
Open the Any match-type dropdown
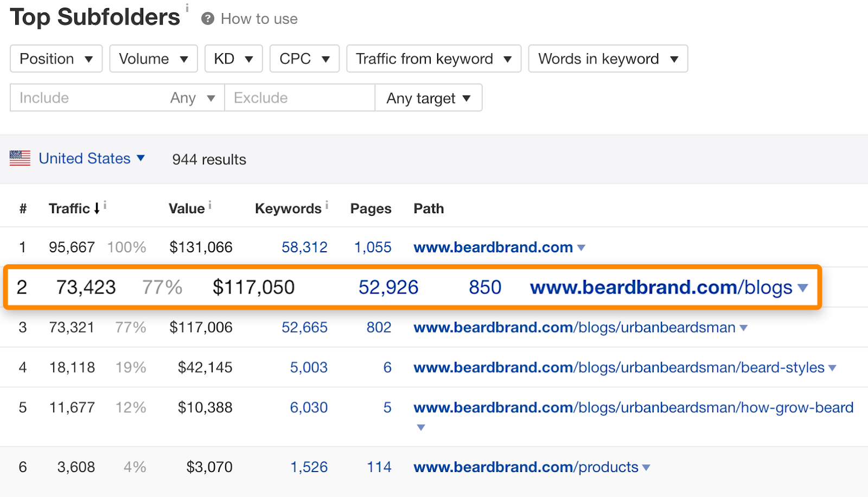(x=193, y=98)
